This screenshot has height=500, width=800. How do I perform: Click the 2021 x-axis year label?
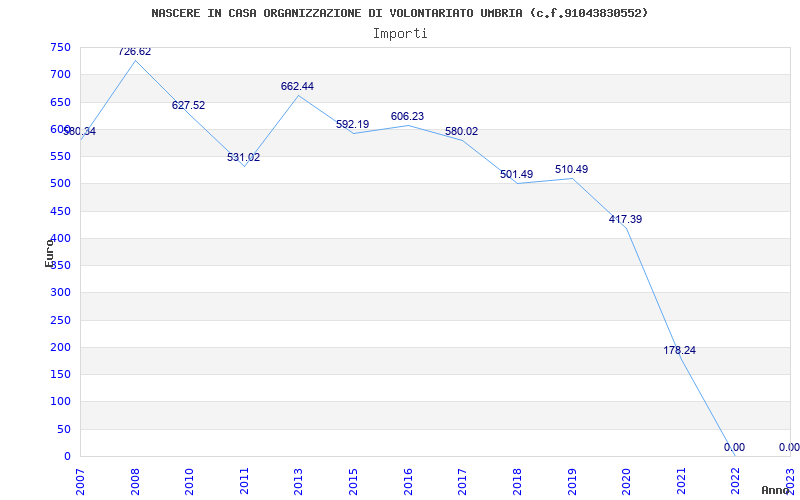click(681, 482)
